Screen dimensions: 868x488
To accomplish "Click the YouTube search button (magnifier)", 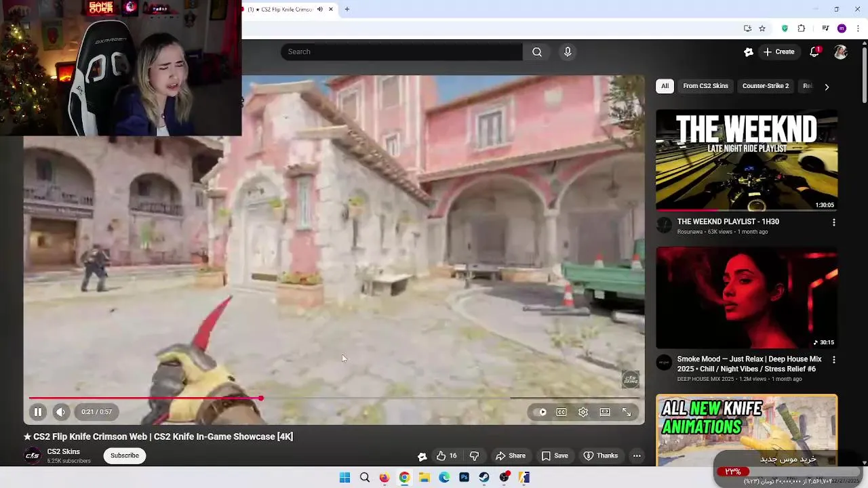I will click(537, 52).
